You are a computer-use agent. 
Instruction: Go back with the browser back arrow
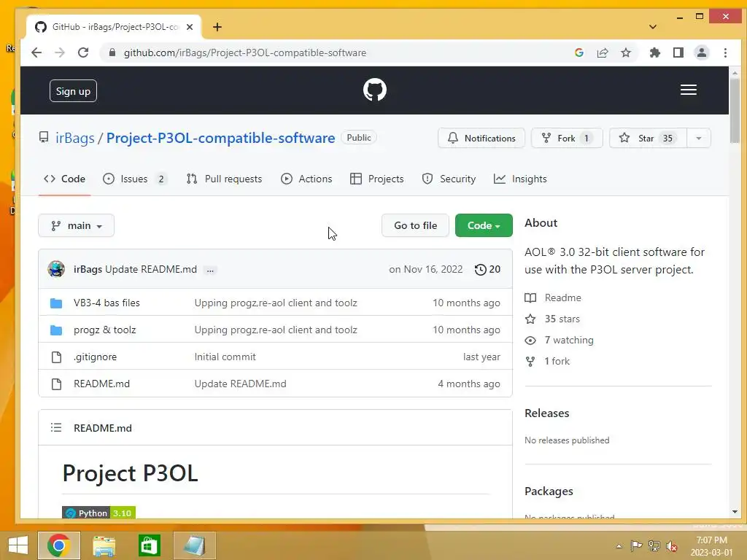pyautogui.click(x=36, y=52)
